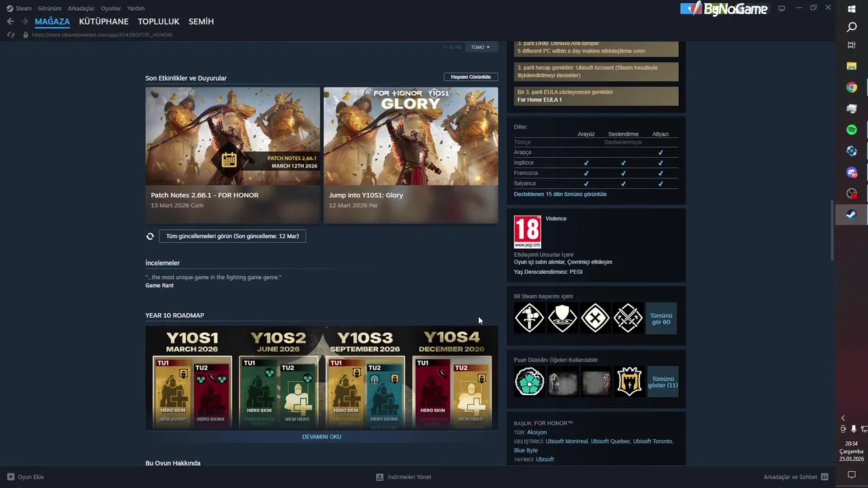Screen dimensions: 868x488
Task: Click 'Tümünü göster (11)' button
Action: tap(663, 382)
